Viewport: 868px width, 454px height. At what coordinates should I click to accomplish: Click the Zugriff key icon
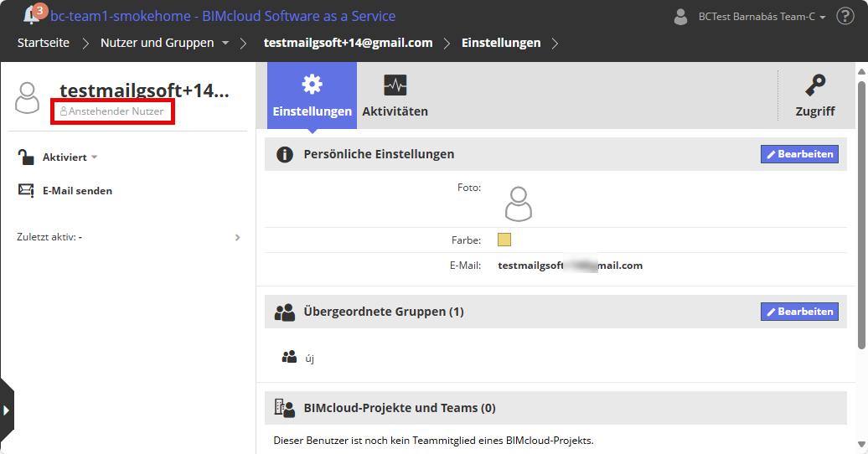pos(814,86)
